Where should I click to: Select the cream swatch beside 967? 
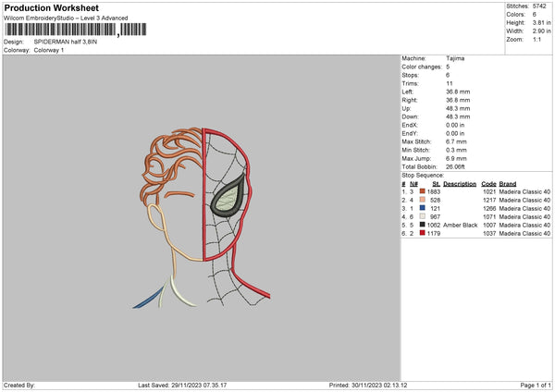click(x=423, y=216)
